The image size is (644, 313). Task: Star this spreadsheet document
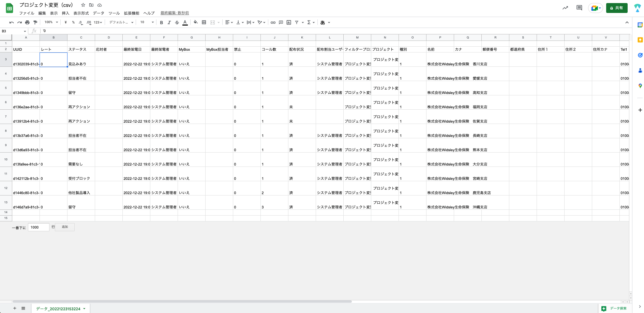click(x=83, y=5)
